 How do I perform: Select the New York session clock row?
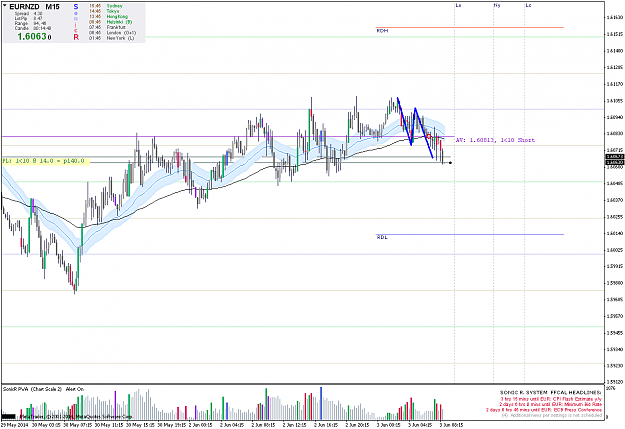click(112, 38)
